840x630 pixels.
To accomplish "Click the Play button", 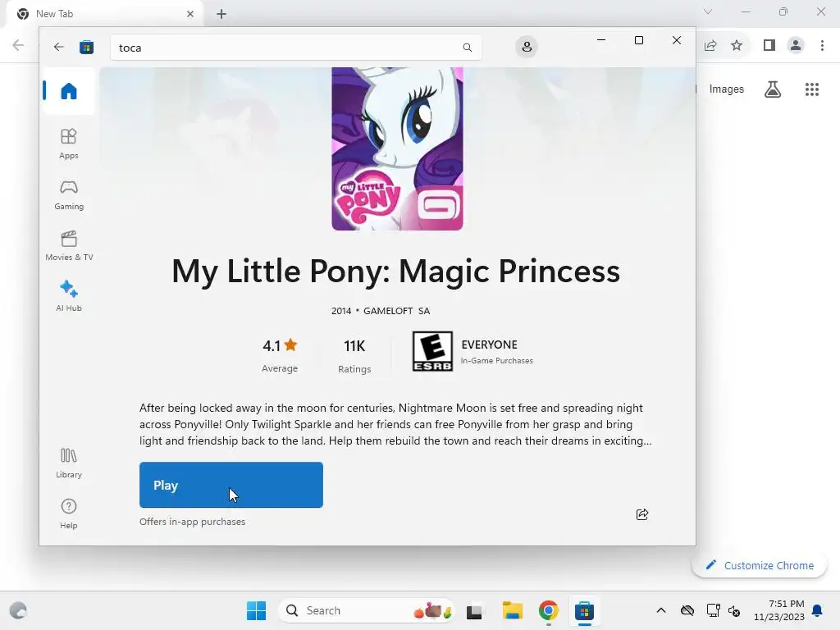I will [231, 485].
